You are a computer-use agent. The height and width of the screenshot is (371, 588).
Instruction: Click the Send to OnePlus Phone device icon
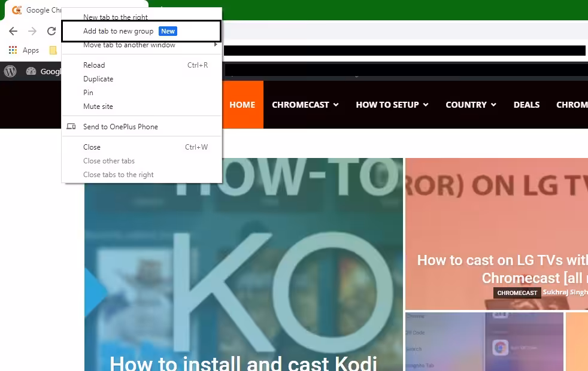click(x=71, y=127)
